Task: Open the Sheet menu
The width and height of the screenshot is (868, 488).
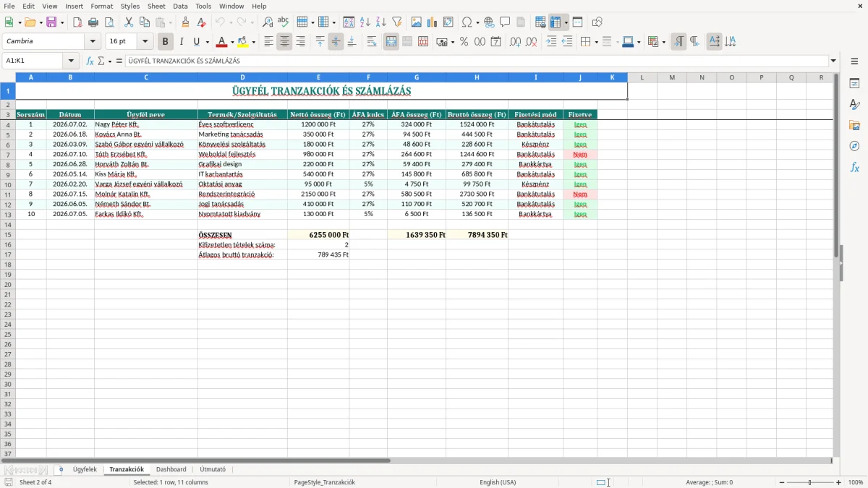Action: (x=156, y=6)
